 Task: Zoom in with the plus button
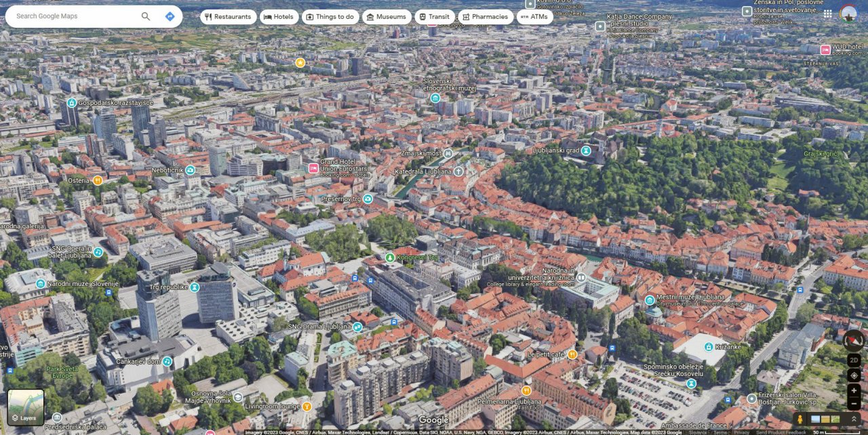pos(854,391)
